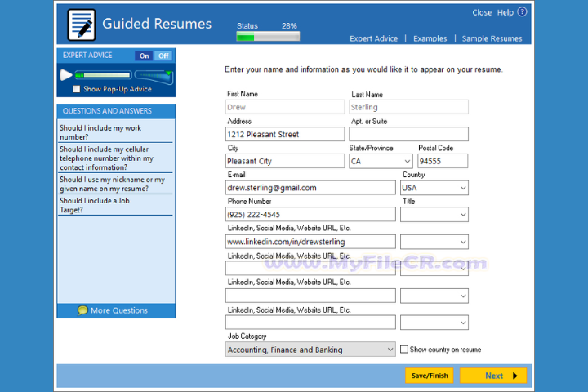Open the Help question mark icon

click(x=522, y=12)
